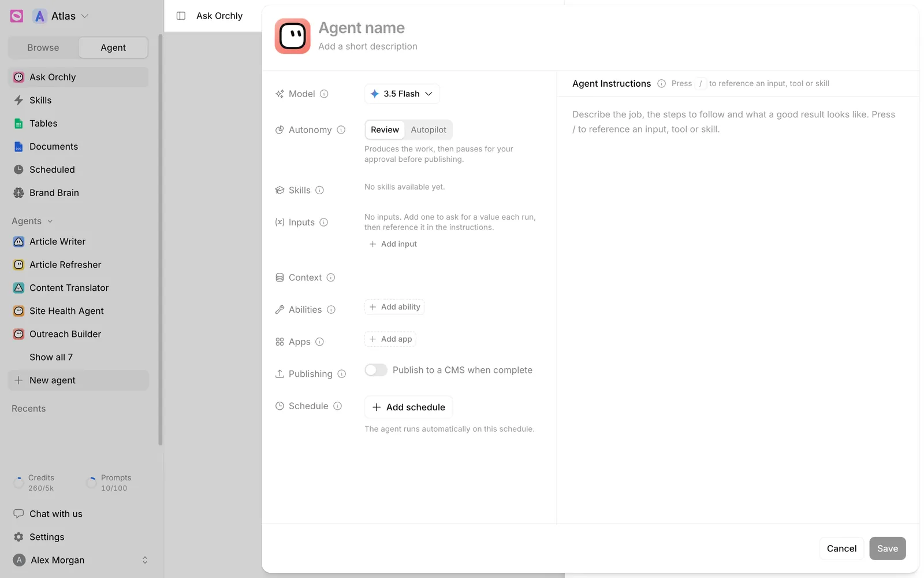Open Documents in the sidebar
Image resolution: width=924 pixels, height=578 pixels.
[78, 146]
